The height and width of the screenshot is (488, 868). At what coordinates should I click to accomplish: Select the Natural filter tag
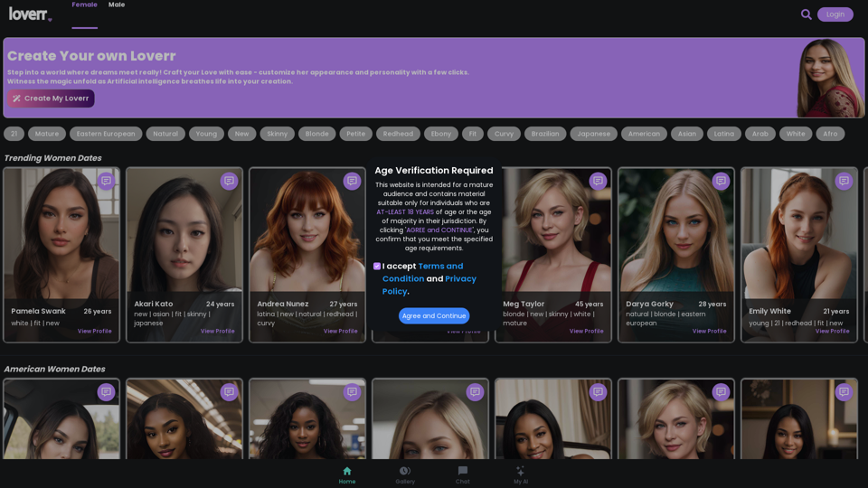click(x=165, y=134)
